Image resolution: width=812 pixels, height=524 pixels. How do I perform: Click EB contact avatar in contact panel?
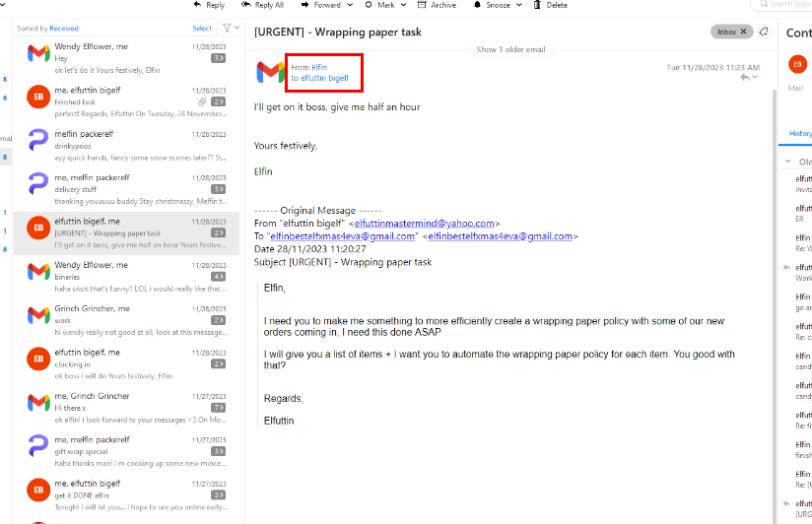point(797,64)
